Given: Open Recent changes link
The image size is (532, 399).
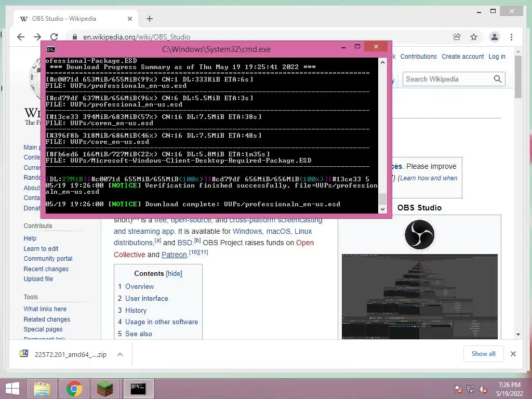Looking at the screenshot, I should 46,269.
